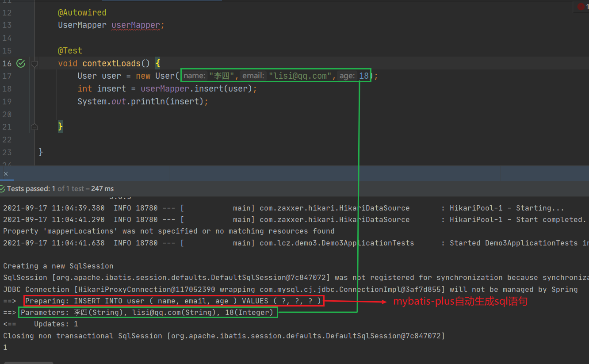Click 'com.lcz.demo3.Demo3ApplicationTests' logger name
The height and width of the screenshot is (364, 589).
pos(337,243)
